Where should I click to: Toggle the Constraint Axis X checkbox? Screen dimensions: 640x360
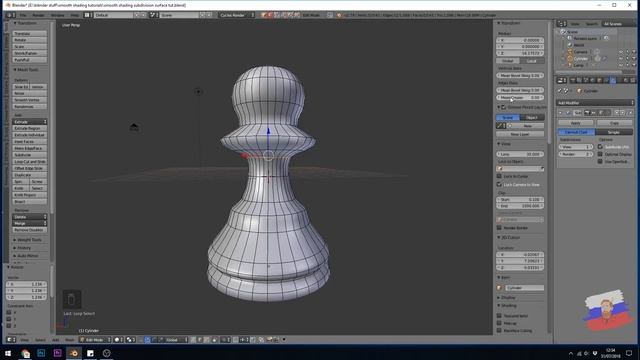(x=9, y=312)
